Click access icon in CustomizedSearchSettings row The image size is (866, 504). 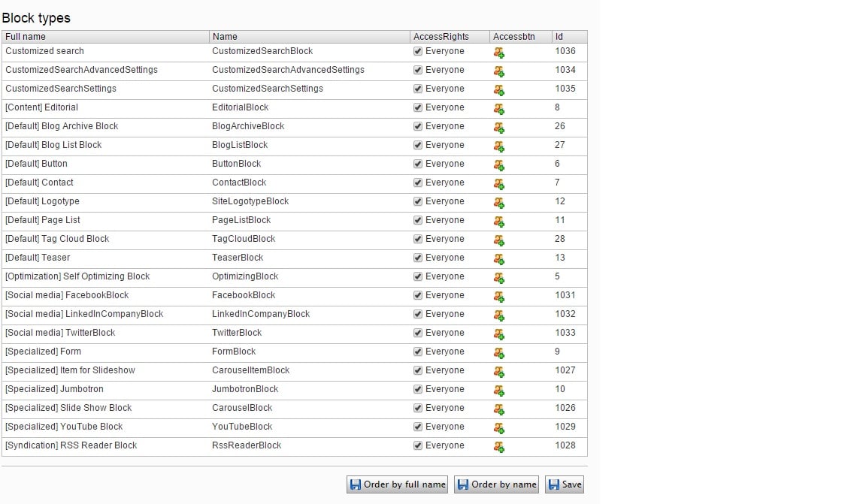(498, 90)
